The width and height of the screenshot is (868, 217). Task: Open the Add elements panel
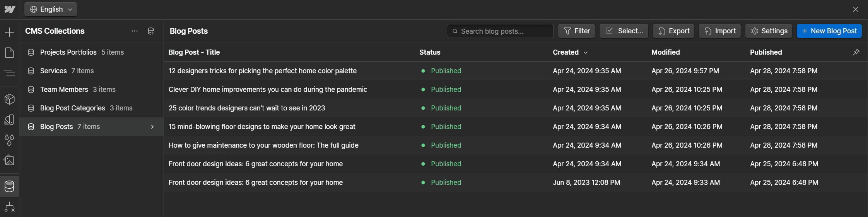point(10,32)
